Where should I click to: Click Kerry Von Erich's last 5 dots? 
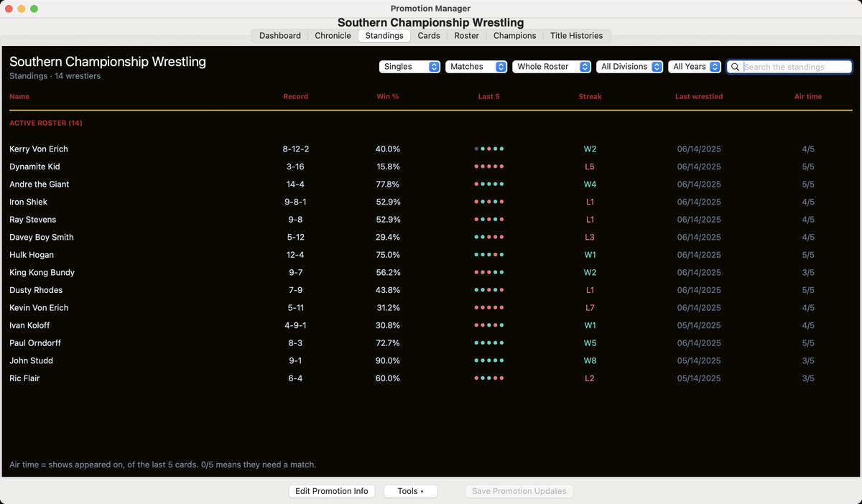(489, 149)
